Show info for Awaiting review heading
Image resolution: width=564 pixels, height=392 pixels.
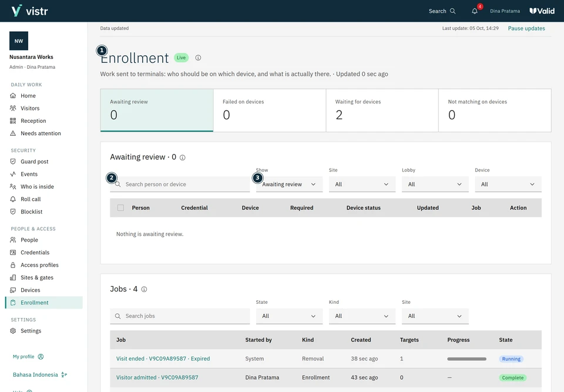[182, 158]
